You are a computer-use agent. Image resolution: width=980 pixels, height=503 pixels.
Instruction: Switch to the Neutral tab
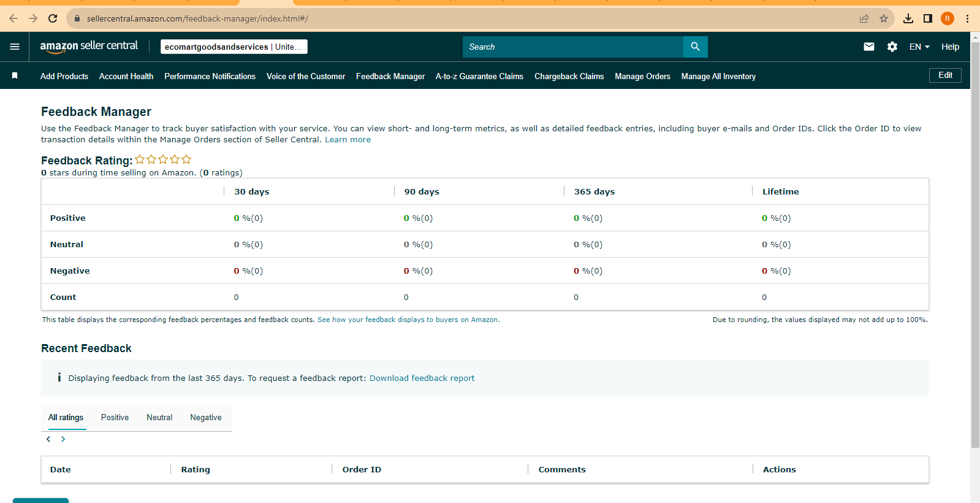click(159, 417)
